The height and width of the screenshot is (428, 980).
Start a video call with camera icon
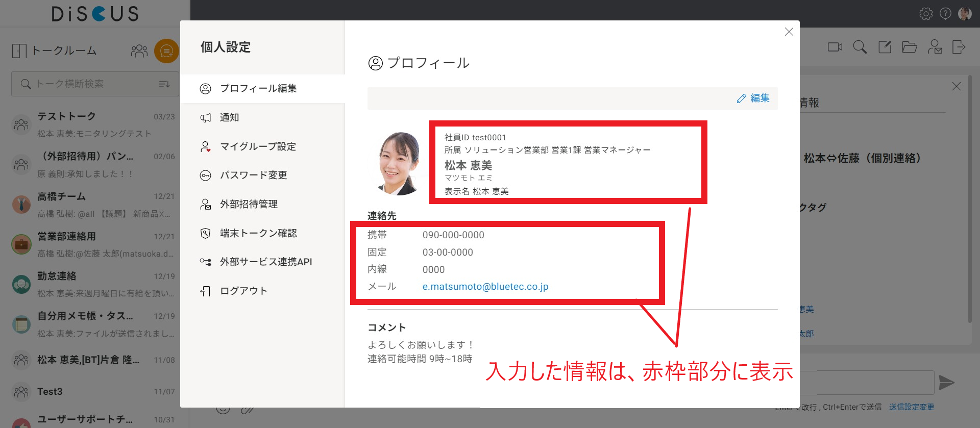tap(835, 47)
